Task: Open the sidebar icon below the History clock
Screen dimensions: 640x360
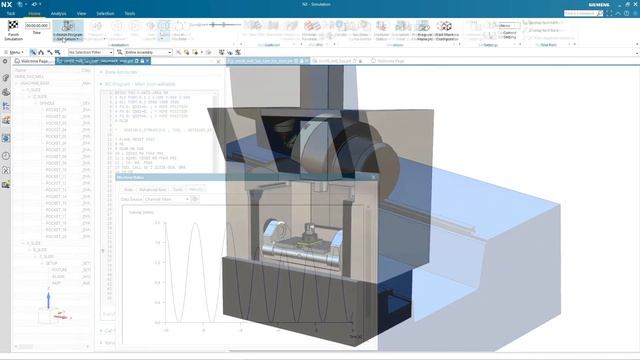Action: click(x=6, y=170)
